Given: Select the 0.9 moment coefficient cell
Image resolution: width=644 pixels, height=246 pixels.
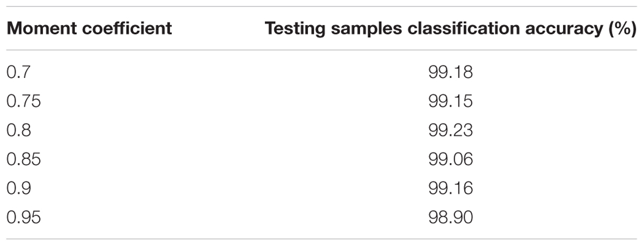Looking at the screenshot, I should [18, 188].
